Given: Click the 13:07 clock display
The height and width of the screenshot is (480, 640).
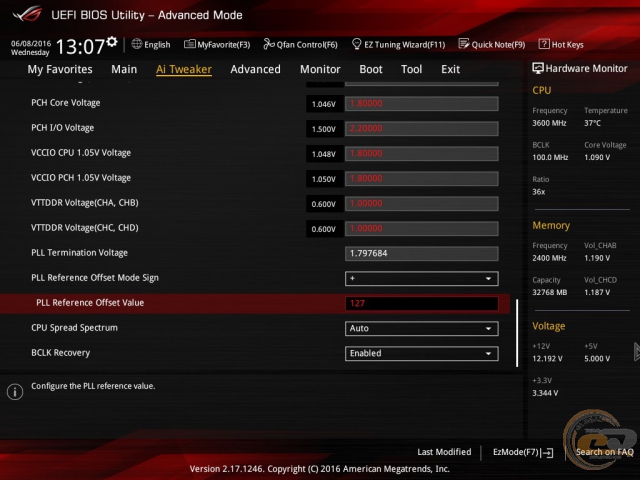Looking at the screenshot, I should [x=80, y=47].
